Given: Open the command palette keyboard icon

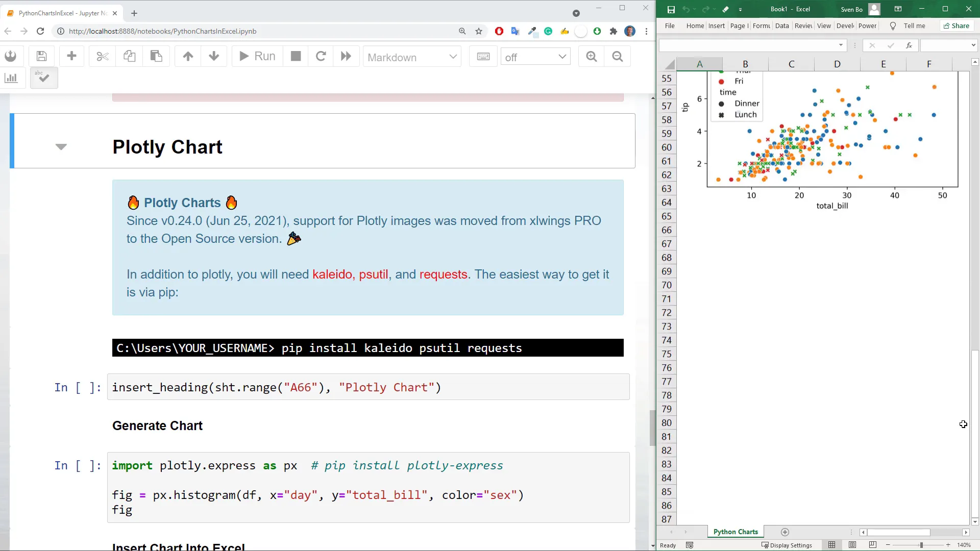Looking at the screenshot, I should 483,56.
